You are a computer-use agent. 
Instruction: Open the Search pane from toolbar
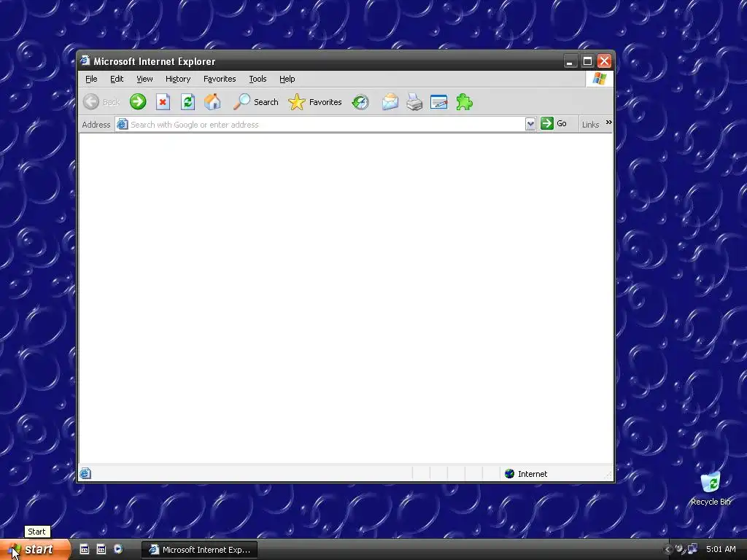coord(255,101)
